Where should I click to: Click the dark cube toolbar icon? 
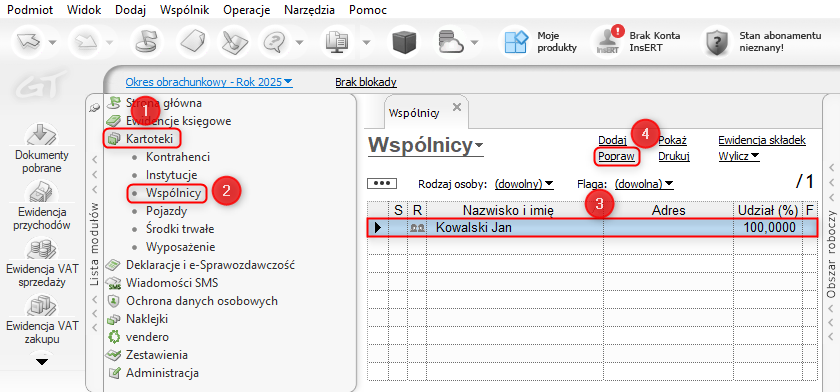click(x=404, y=41)
